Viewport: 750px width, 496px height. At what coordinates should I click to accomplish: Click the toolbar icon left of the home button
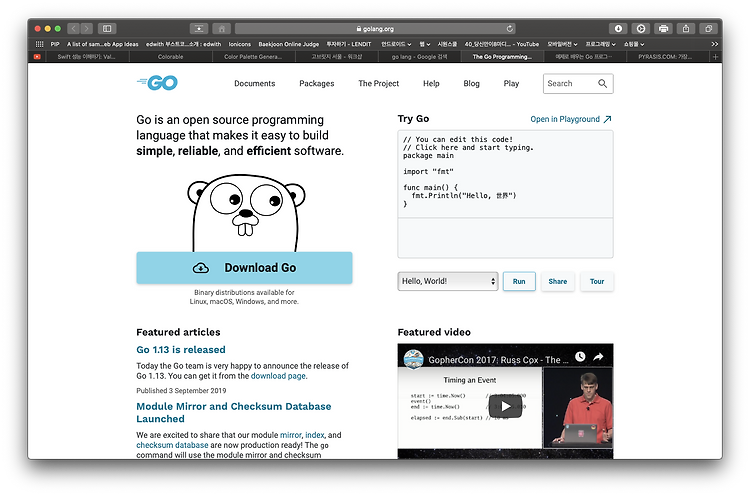pyautogui.click(x=199, y=29)
